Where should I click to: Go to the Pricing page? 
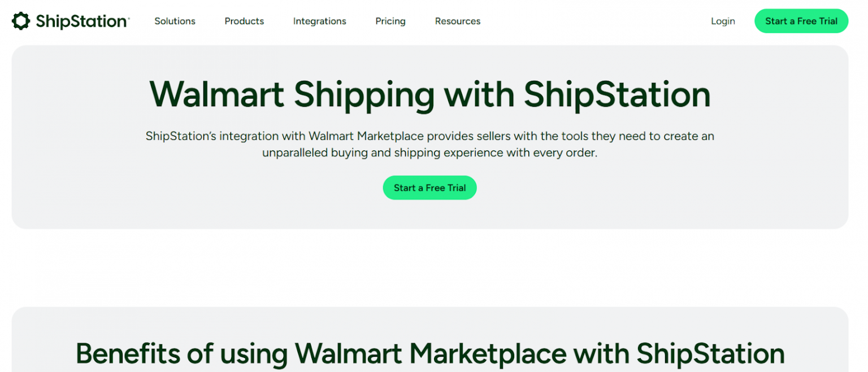(390, 21)
